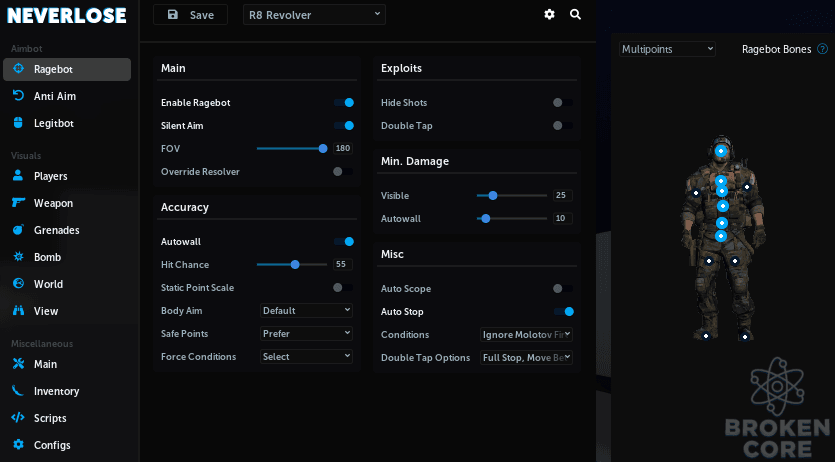Click the Bomb icon in sidebar
The width and height of the screenshot is (835, 462).
(x=19, y=257)
